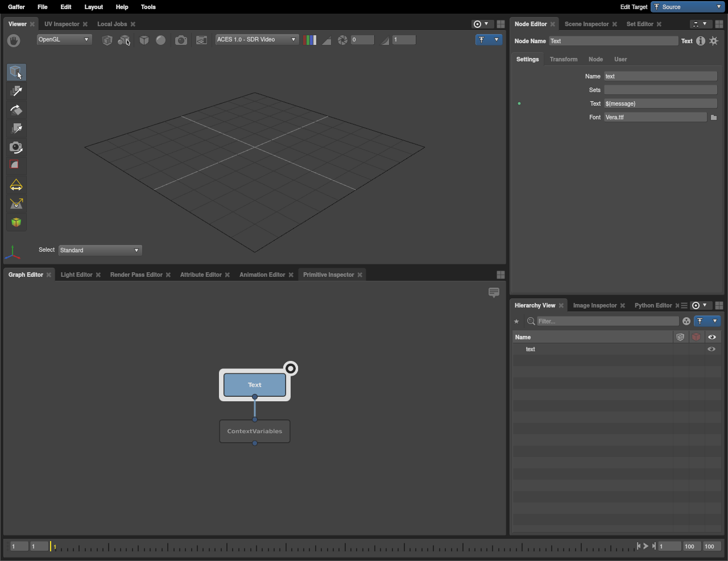Image resolution: width=728 pixels, height=561 pixels.
Task: Browse for font with folder button
Action: (x=713, y=117)
